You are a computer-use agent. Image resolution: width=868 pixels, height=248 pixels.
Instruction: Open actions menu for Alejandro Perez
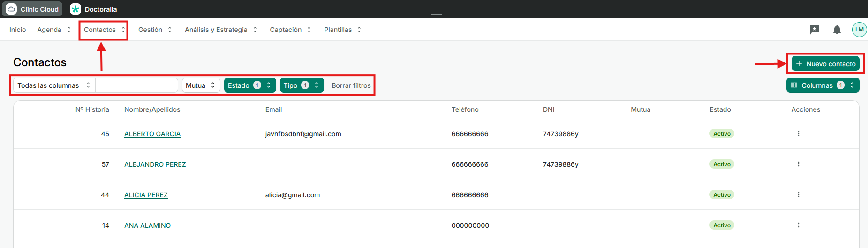pos(798,164)
